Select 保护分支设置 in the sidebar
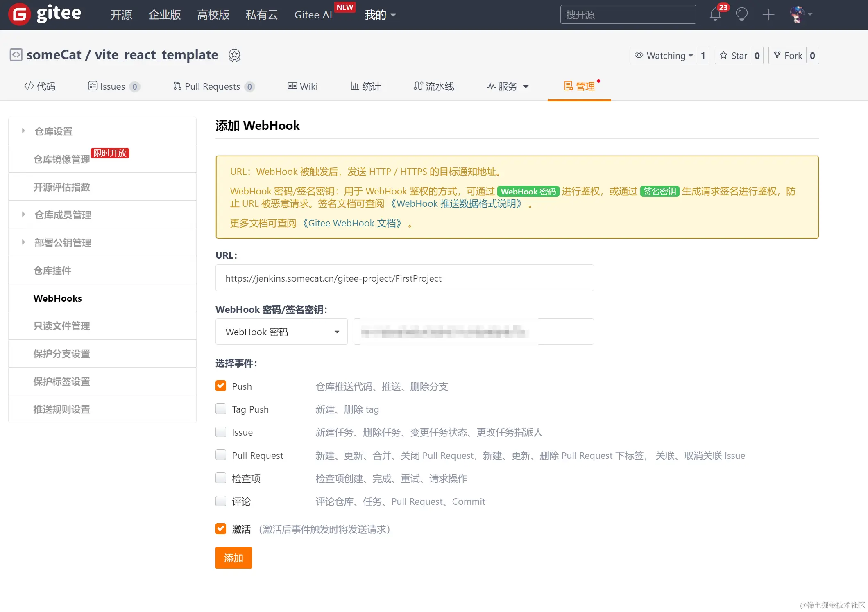This screenshot has width=868, height=612. (x=61, y=354)
